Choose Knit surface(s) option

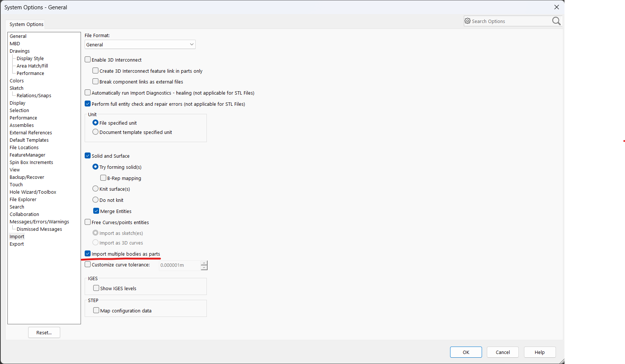[x=95, y=189]
